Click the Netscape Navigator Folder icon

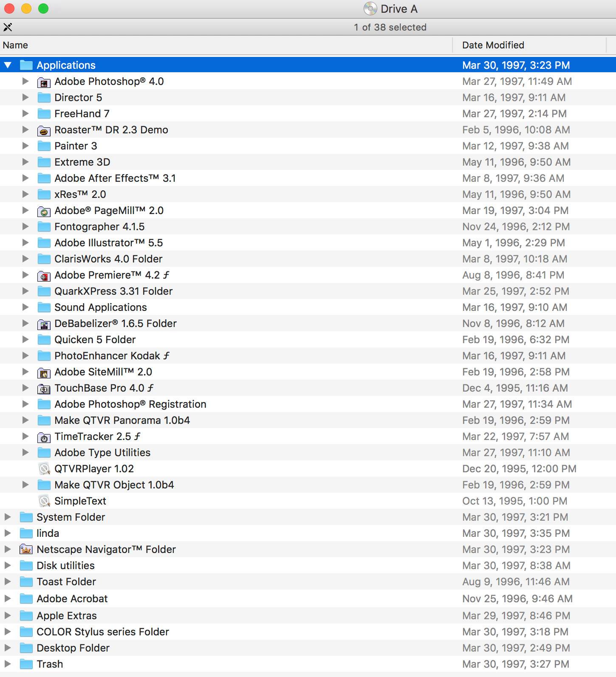[x=26, y=550]
